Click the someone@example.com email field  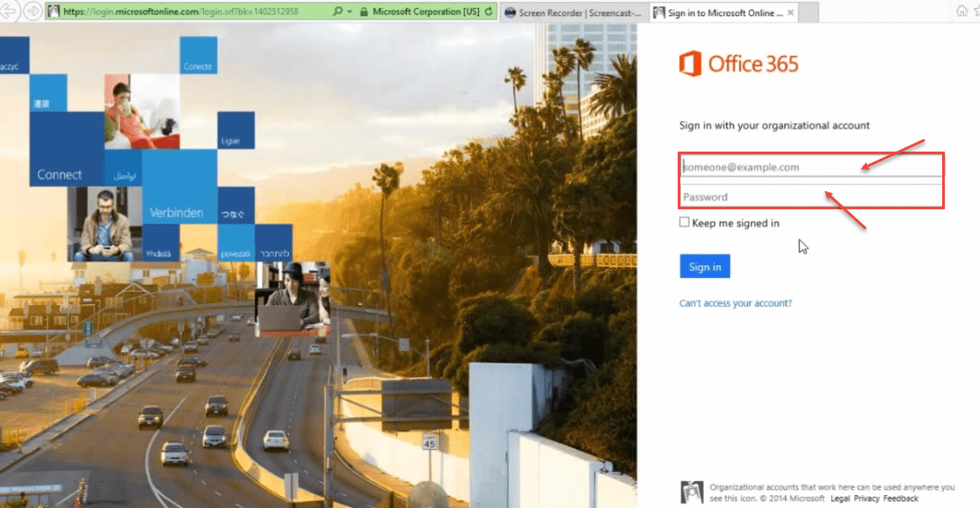click(x=811, y=167)
